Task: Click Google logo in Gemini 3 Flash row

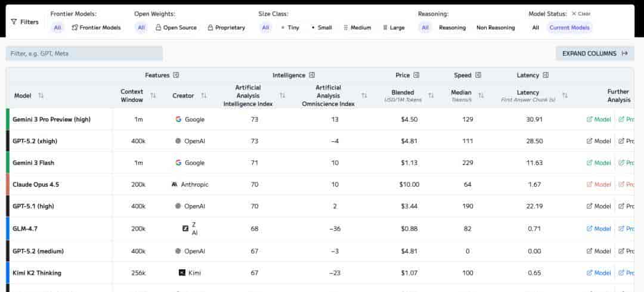Action: click(178, 163)
